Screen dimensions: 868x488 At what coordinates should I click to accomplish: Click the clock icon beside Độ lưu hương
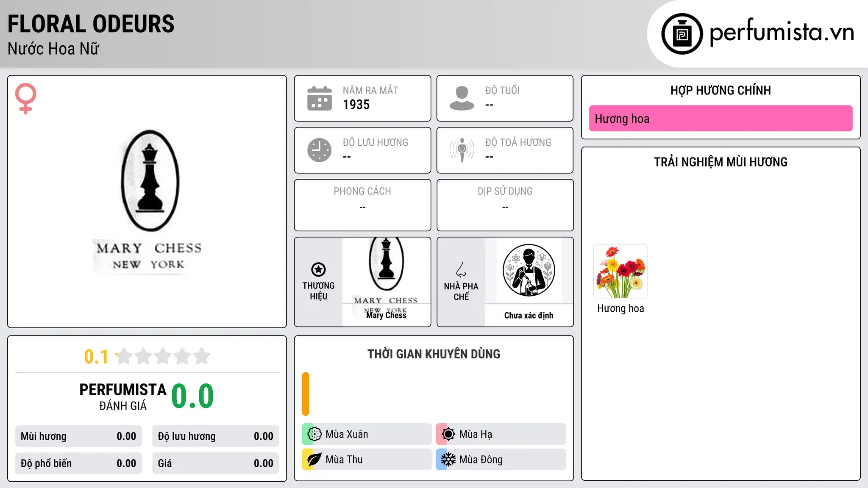tap(319, 150)
